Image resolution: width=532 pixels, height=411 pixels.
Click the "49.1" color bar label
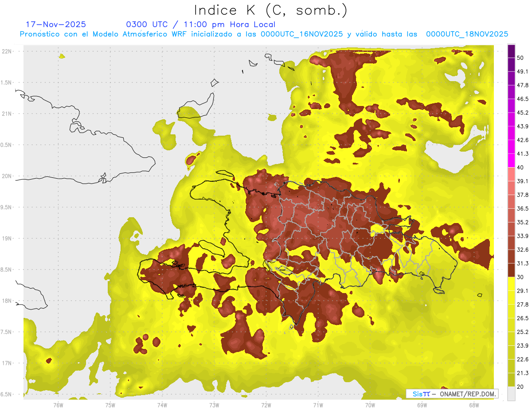click(523, 71)
